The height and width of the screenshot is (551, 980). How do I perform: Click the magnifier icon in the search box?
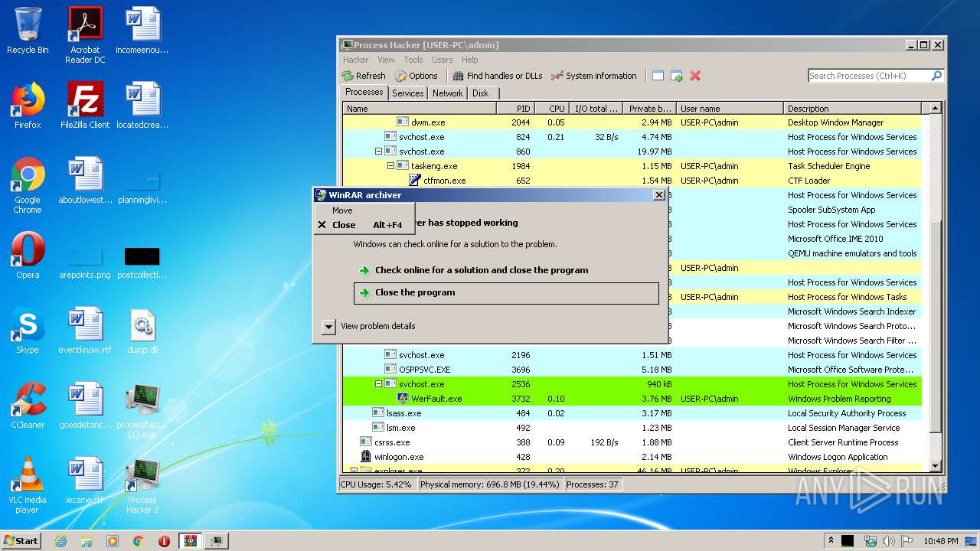click(936, 76)
